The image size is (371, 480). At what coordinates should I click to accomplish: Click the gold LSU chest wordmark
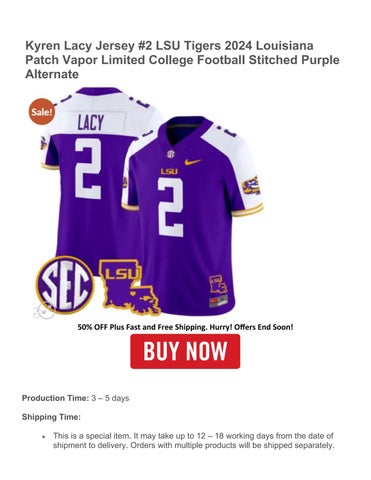tap(169, 171)
